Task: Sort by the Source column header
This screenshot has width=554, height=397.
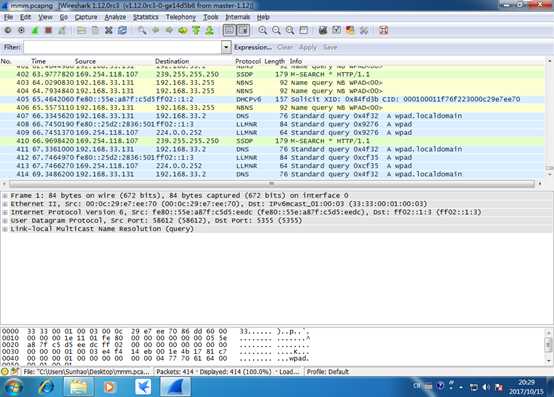Action: tap(85, 61)
